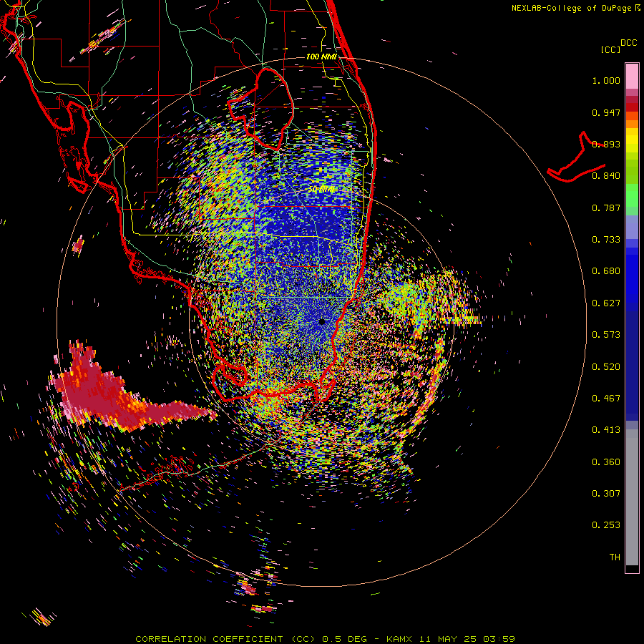This screenshot has width=644, height=644.
Task: Select the 0.893 legend value
Action: [x=606, y=144]
